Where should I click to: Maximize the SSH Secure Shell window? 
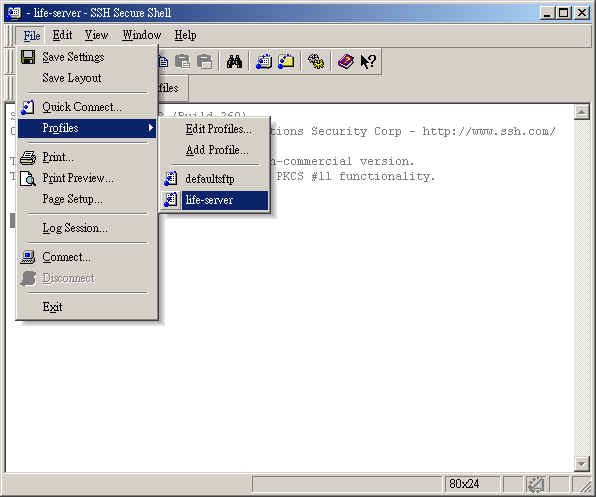click(563, 13)
